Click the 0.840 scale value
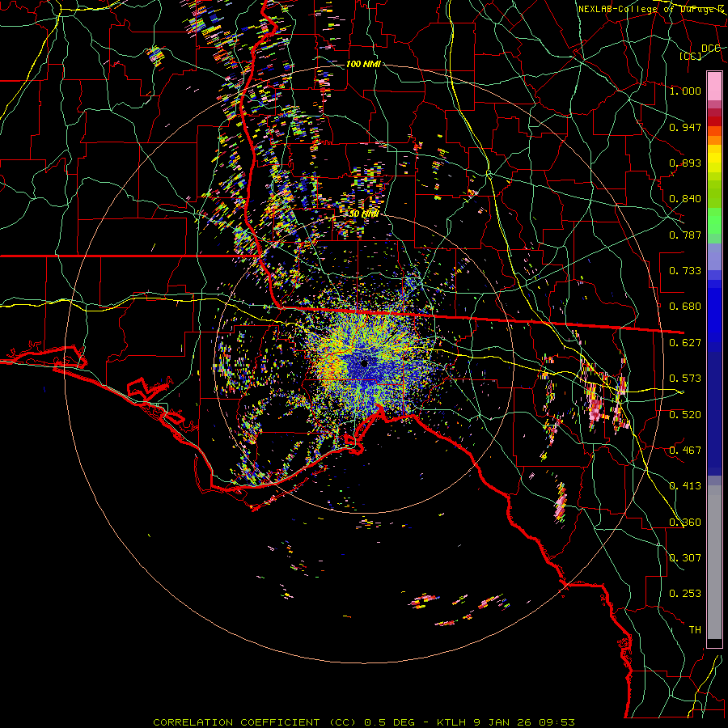The image size is (728, 728). pos(685,199)
